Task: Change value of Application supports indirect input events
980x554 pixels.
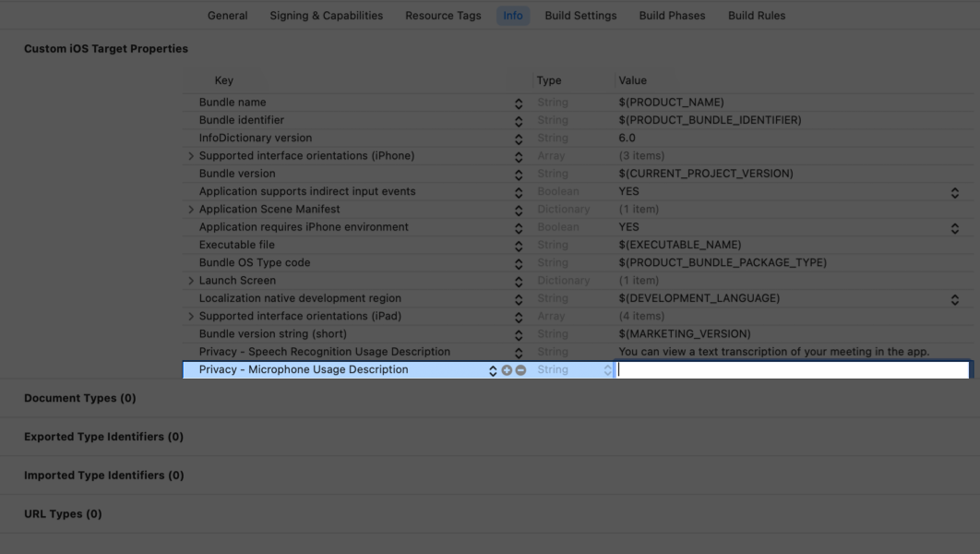Action: point(955,192)
